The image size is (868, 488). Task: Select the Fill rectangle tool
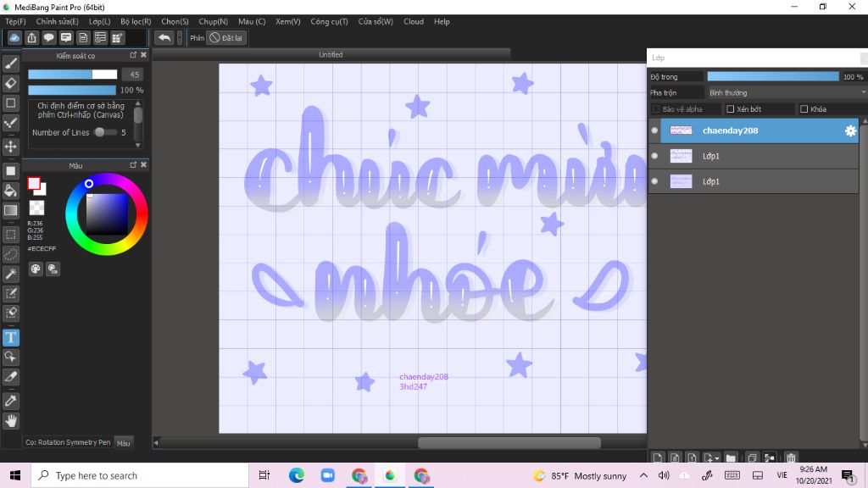click(10, 171)
